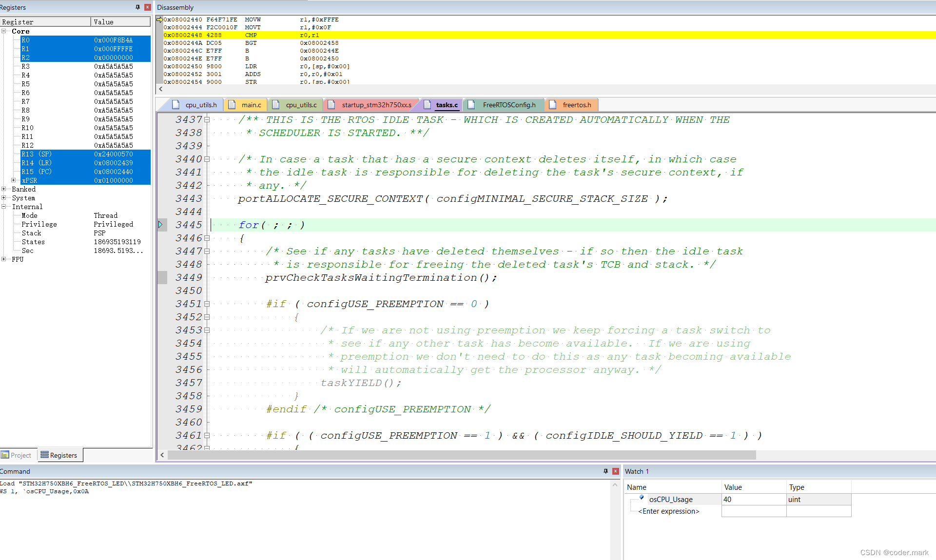Click the main.c tab file icon
The width and height of the screenshot is (936, 560).
[232, 105]
